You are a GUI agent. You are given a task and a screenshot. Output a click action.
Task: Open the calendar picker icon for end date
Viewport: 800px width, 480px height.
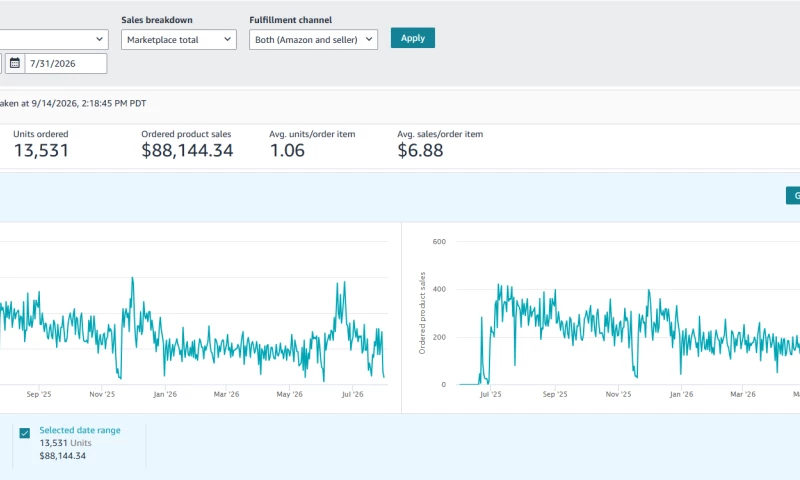pyautogui.click(x=15, y=63)
